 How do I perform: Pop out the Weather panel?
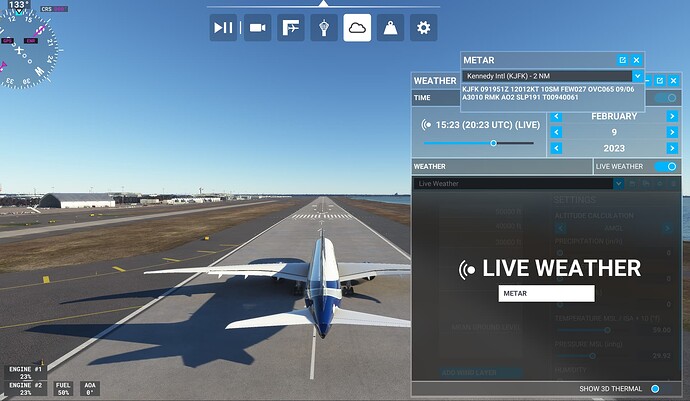(x=660, y=81)
